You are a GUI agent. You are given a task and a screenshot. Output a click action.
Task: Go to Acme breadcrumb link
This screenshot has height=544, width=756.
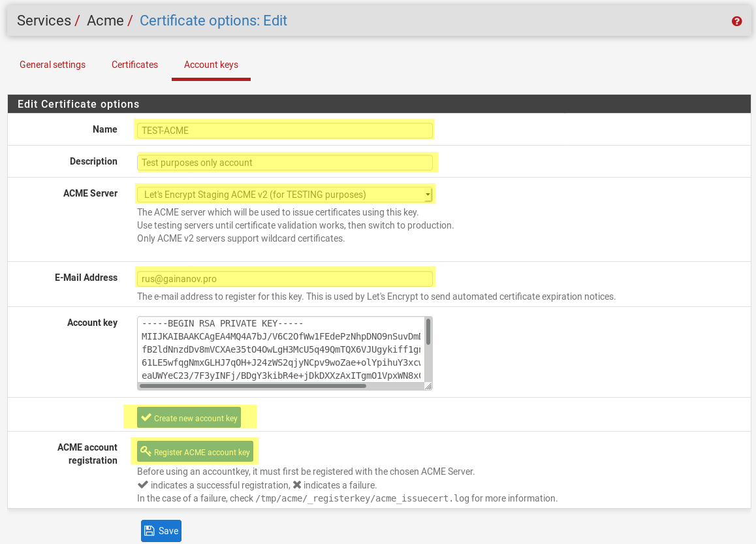105,21
